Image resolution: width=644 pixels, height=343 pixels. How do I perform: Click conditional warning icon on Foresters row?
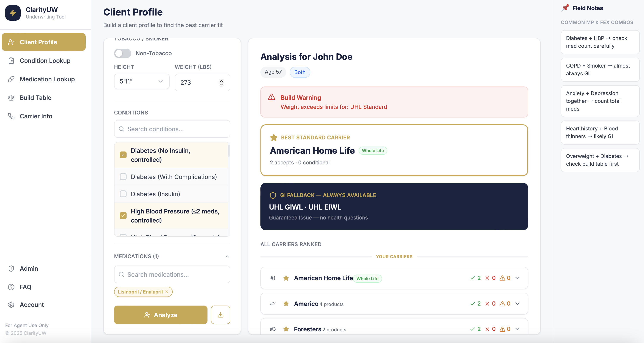tap(502, 329)
